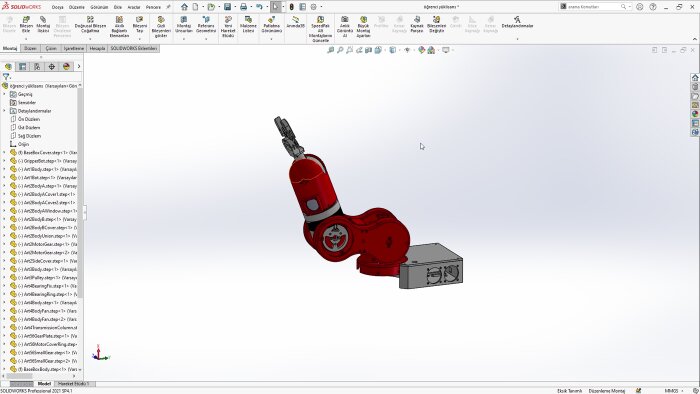Click Patlatma Görünümü tool
The height and width of the screenshot is (394, 700).
(271, 25)
